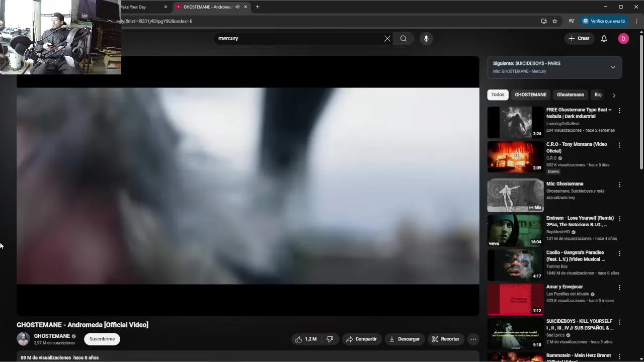Open more actions beside Recortar
Screen dimensions: 644x362
click(x=473, y=339)
